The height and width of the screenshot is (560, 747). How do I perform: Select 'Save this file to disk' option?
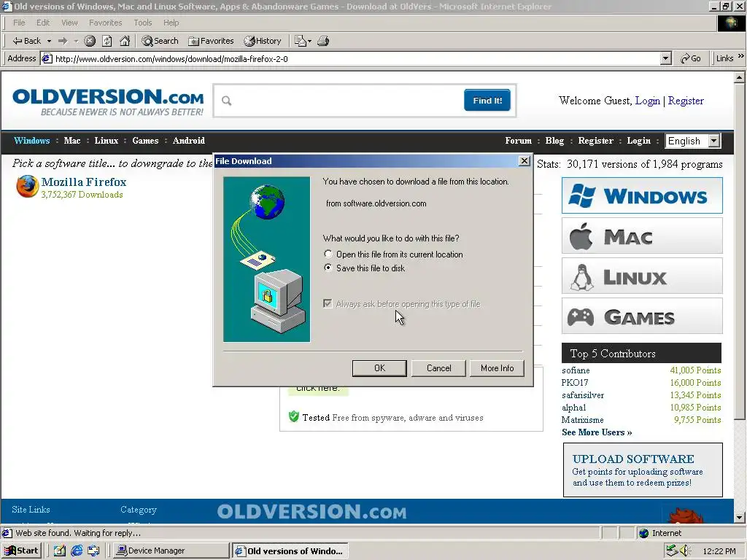pos(328,268)
